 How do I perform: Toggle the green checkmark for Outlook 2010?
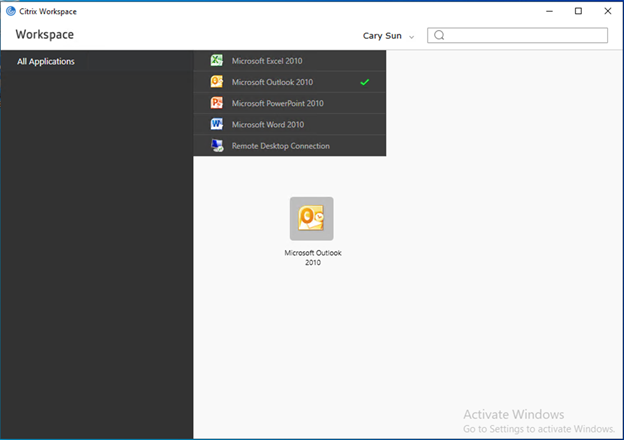point(365,82)
